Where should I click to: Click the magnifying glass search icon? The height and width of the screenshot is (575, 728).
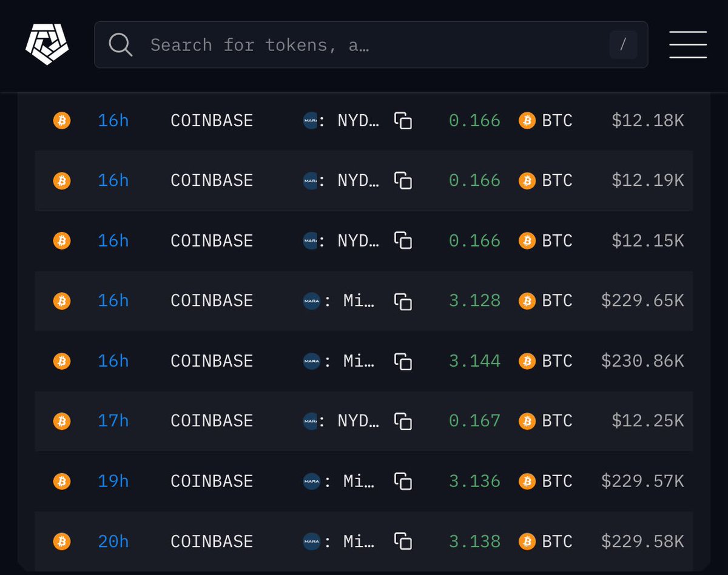120,45
